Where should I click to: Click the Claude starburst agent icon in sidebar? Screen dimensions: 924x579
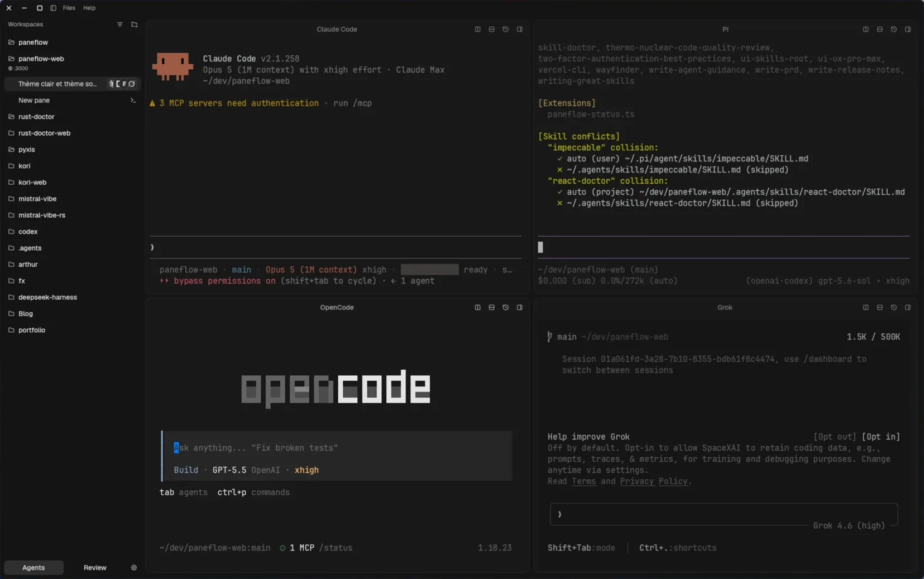111,84
